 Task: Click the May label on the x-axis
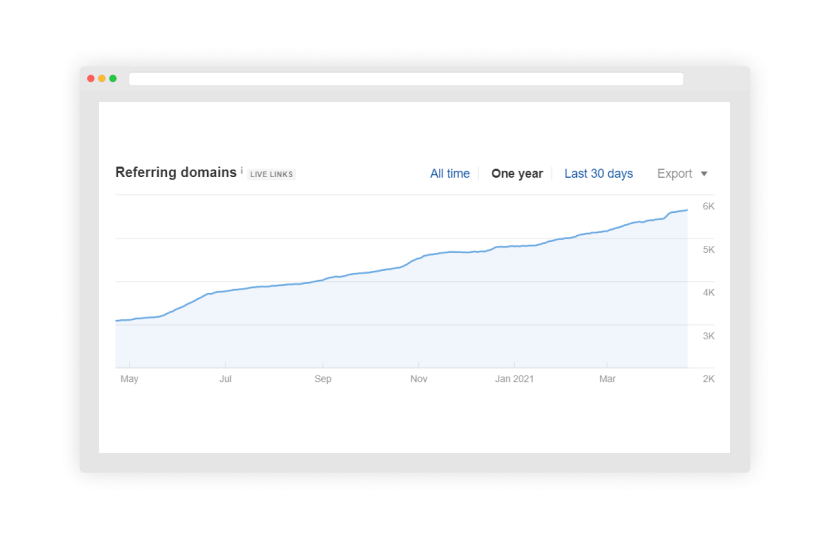129,379
